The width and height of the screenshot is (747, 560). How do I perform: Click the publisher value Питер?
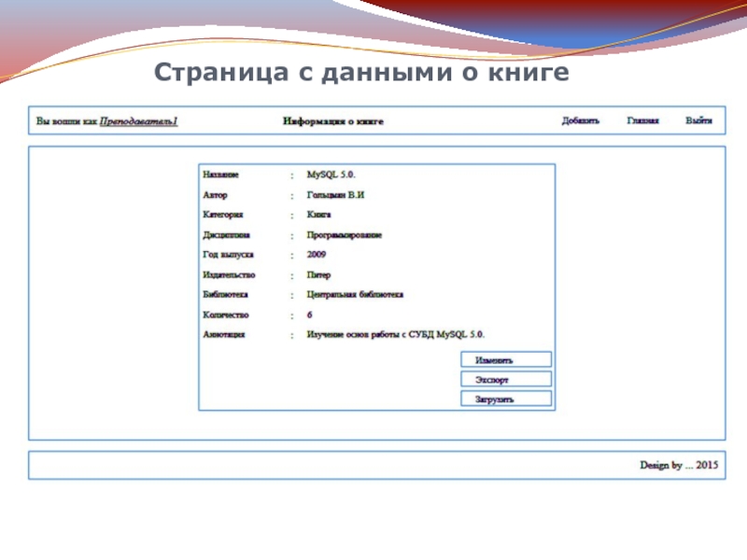pos(318,275)
